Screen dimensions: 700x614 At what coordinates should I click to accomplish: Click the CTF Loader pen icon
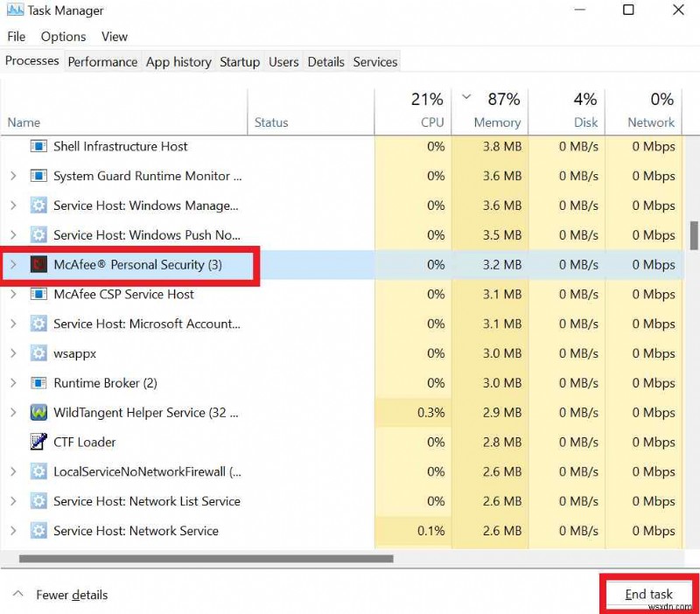point(37,442)
